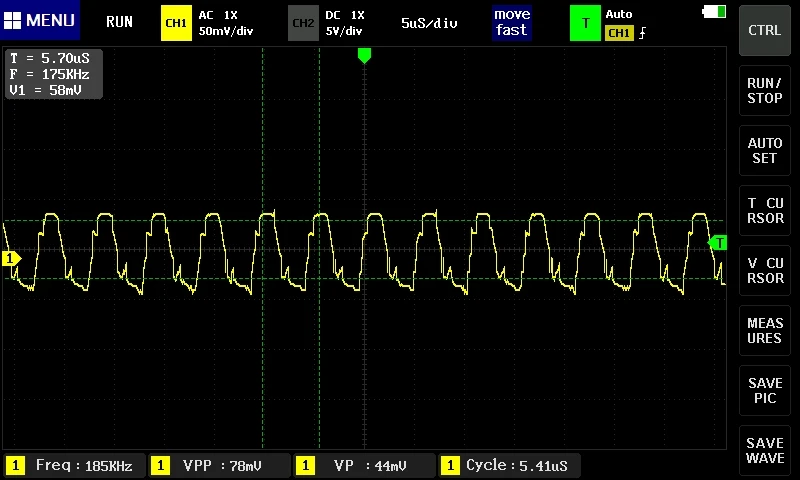This screenshot has width=800, height=480.
Task: Select the VP: 44mV measurement
Action: [365, 465]
